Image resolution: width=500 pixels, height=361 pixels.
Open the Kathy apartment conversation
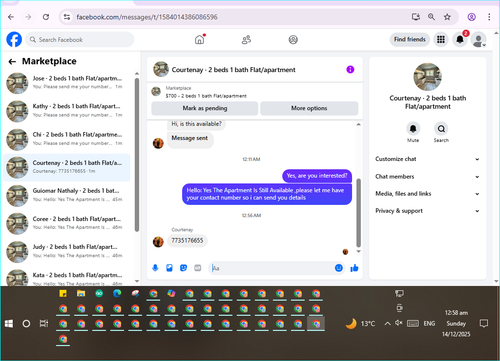67,111
